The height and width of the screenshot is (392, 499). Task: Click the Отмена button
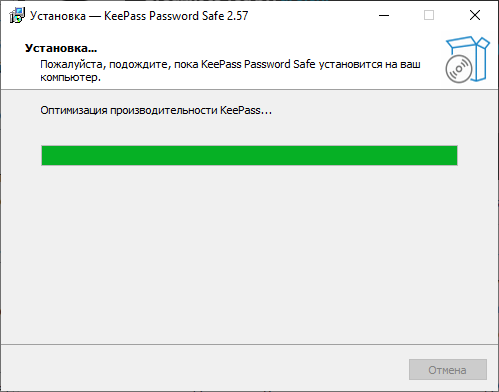coord(448,369)
